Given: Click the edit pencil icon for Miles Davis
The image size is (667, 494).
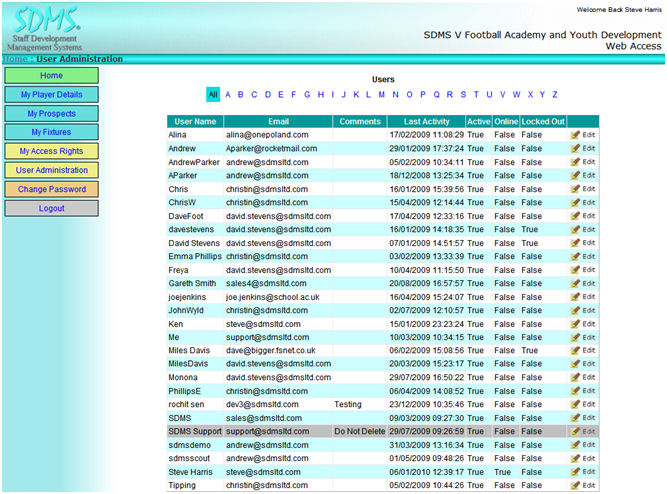Looking at the screenshot, I should [575, 351].
